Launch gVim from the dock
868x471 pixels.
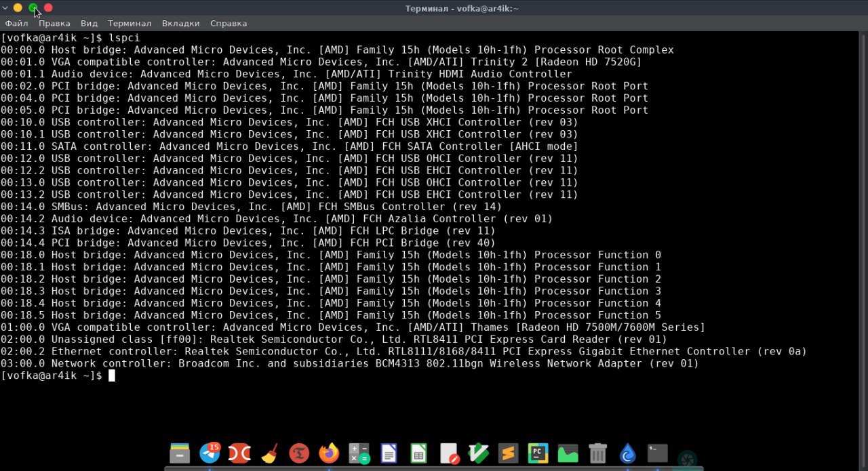[x=479, y=453]
